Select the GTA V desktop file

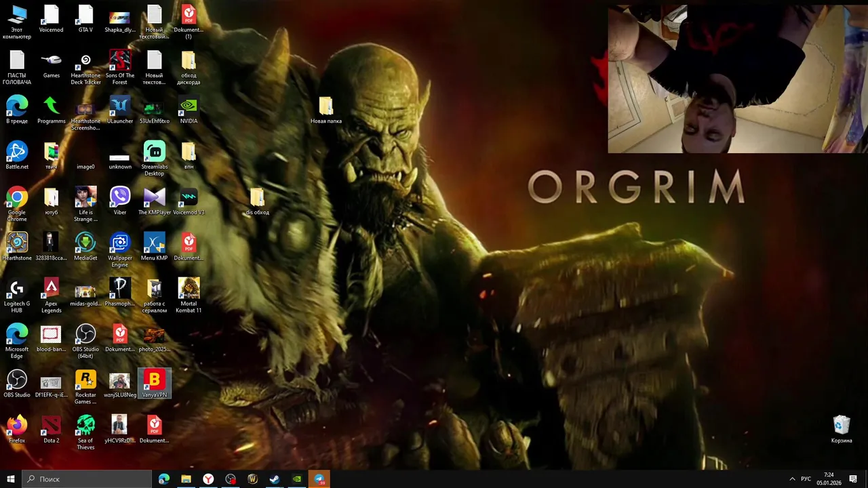85,18
